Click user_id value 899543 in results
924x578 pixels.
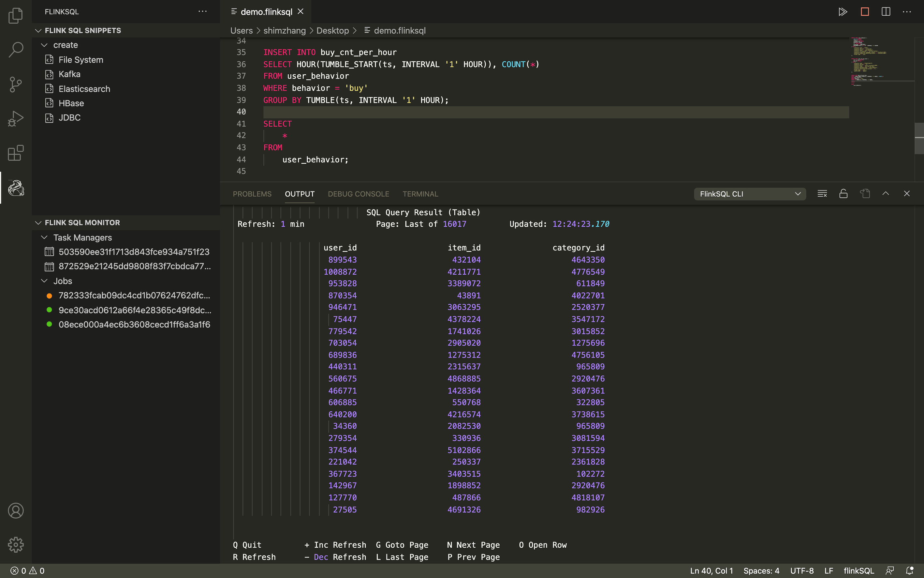(x=342, y=260)
